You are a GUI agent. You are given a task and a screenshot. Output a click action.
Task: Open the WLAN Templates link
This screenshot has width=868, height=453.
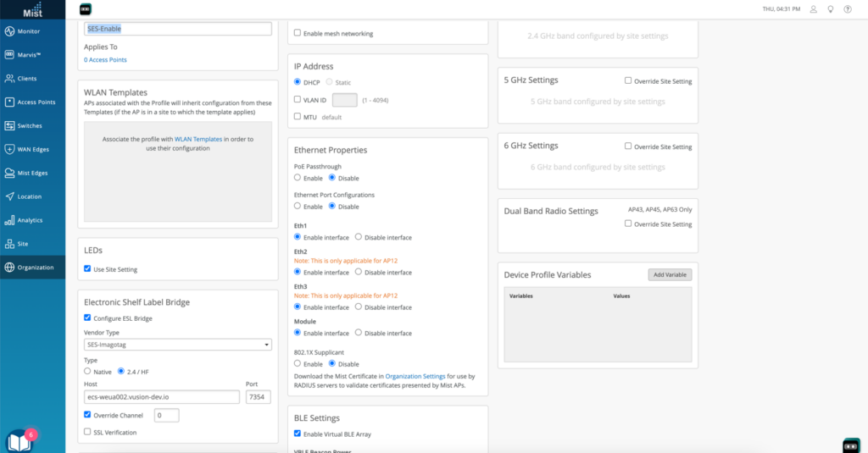198,139
